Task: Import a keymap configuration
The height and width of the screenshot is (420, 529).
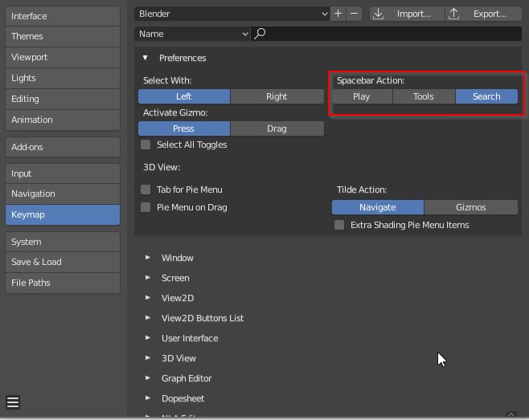Action: (x=407, y=14)
